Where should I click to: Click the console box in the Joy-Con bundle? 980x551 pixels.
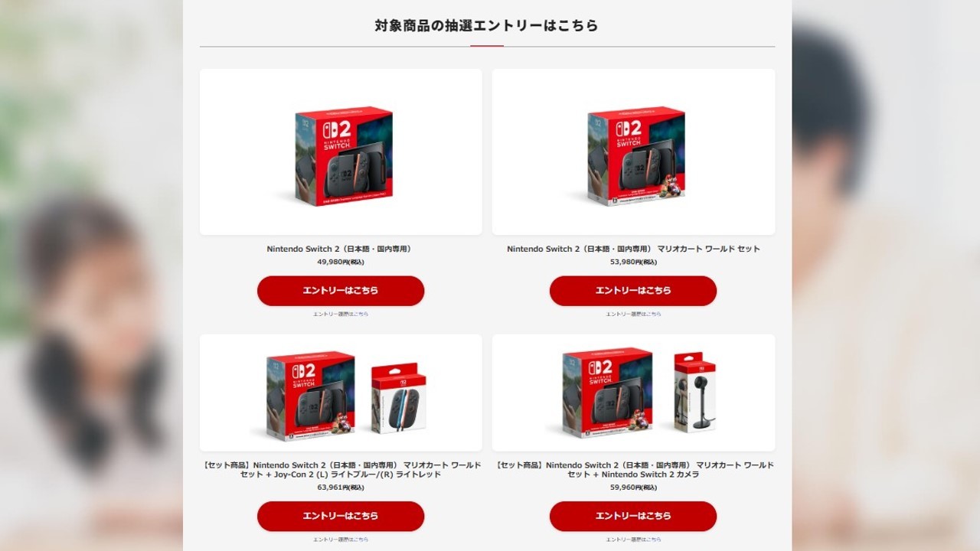[x=310, y=396]
